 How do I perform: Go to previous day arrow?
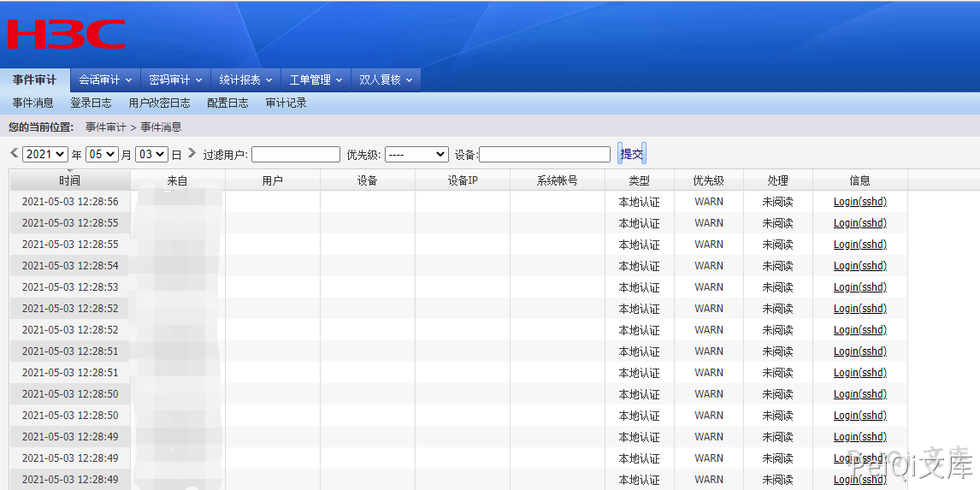click(14, 153)
